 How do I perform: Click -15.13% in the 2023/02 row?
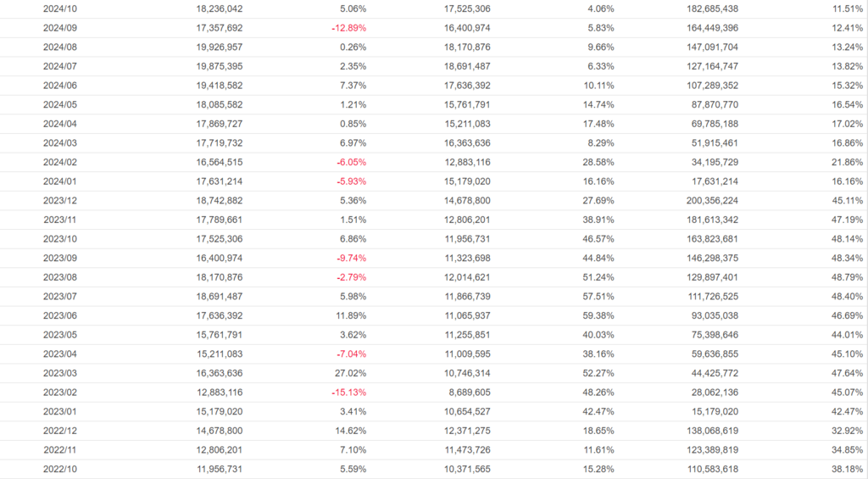tap(349, 393)
